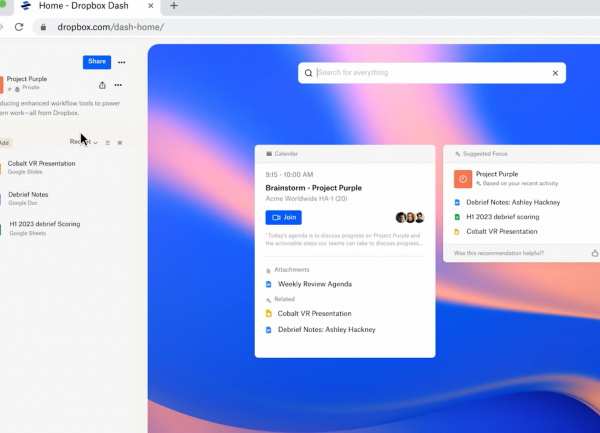Click the Calendar card header icon

click(x=269, y=154)
